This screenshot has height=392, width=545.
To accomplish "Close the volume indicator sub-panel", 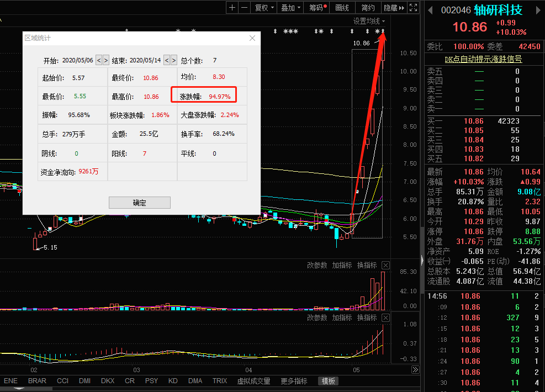I will 385,266.
